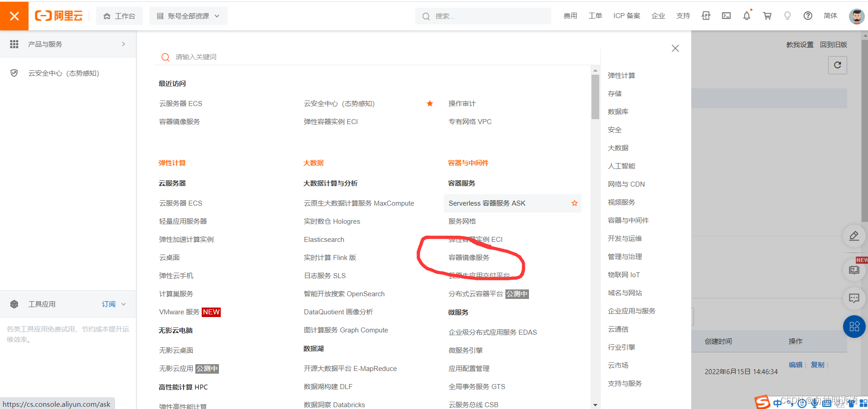Jump to 网络与 CDN category
Viewport: 868px width, 409px height.
click(x=626, y=184)
